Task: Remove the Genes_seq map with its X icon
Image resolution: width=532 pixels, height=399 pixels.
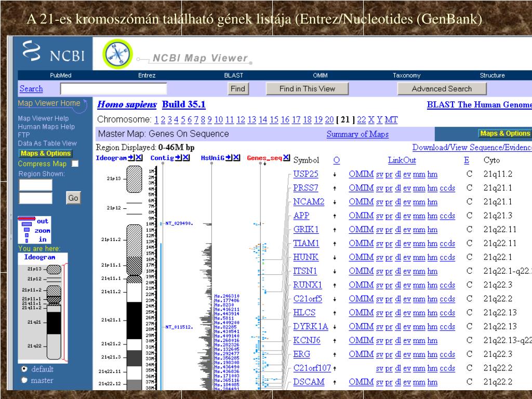Action: pos(287,158)
